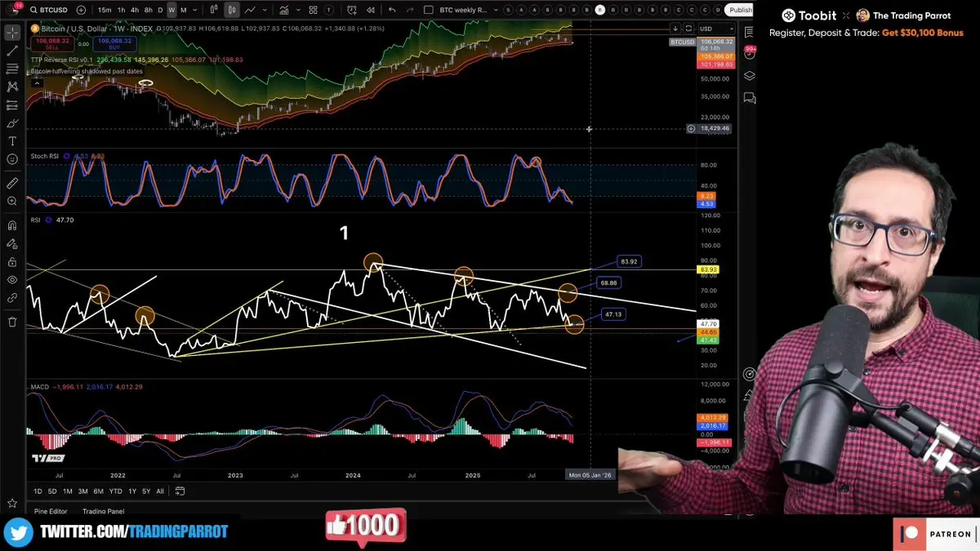
Task: Set chart range to 1D
Action: [38, 491]
